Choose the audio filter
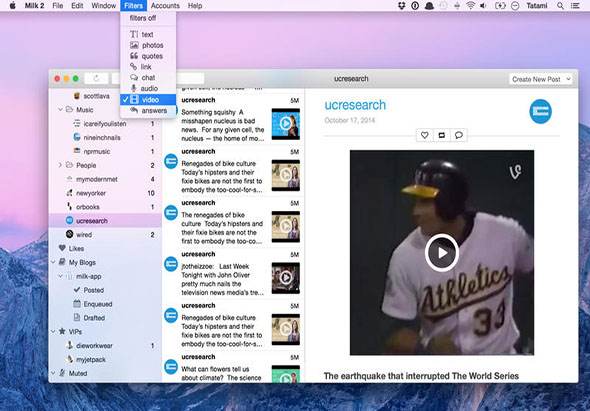Viewport: 590px width, 411px height. pos(148,88)
